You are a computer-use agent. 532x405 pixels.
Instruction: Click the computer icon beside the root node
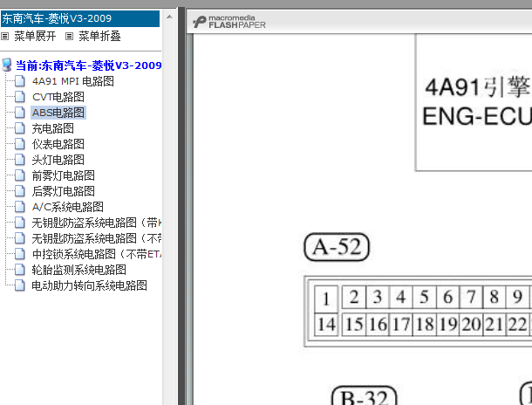click(x=7, y=65)
